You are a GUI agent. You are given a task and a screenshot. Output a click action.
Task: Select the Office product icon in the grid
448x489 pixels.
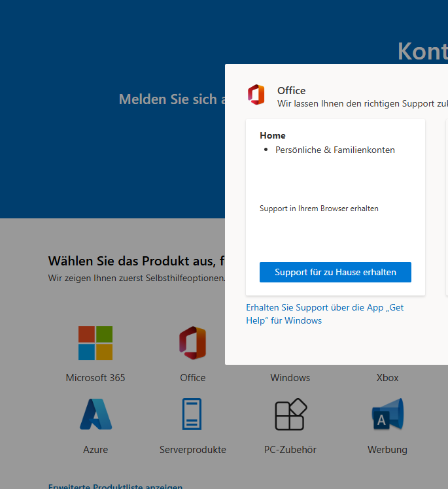[x=192, y=343]
